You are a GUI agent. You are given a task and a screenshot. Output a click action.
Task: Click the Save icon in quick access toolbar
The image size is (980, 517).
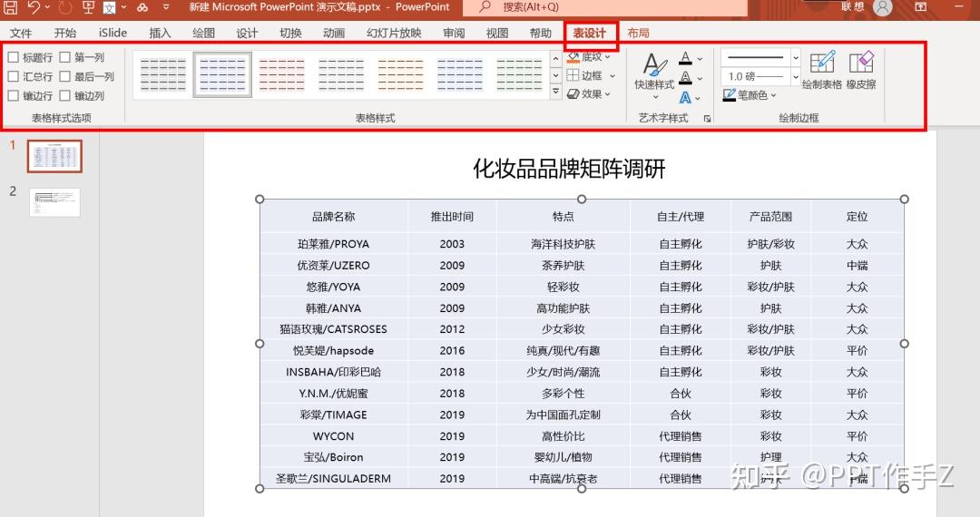click(x=10, y=7)
